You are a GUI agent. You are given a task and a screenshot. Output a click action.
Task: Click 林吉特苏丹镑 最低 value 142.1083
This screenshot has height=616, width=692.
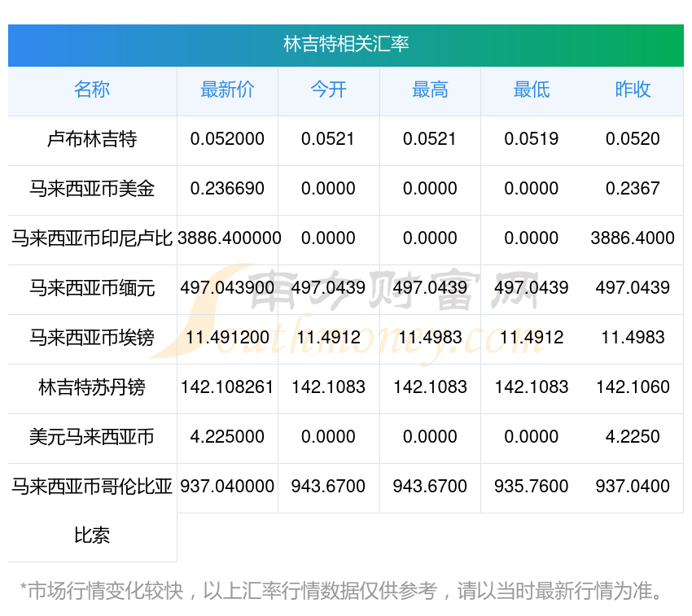(x=532, y=387)
